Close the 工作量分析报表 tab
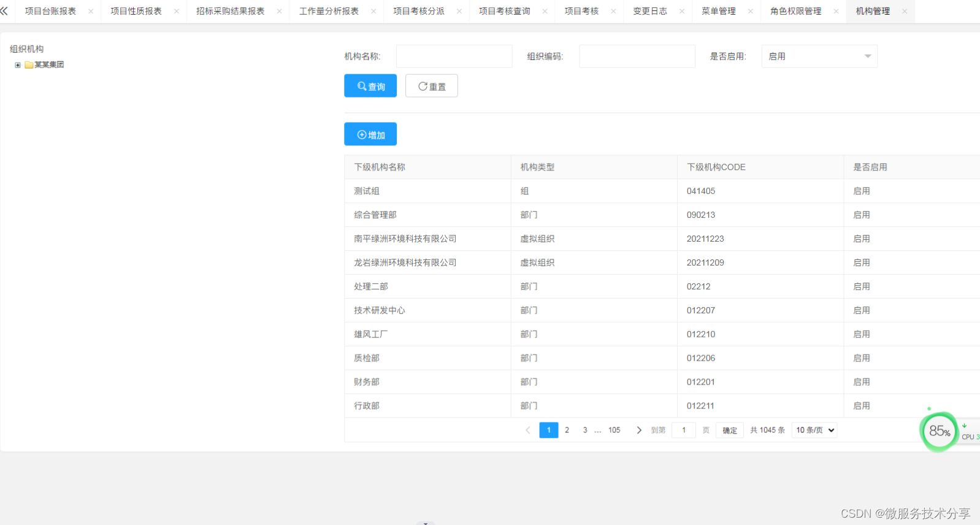The height and width of the screenshot is (525, 980). pyautogui.click(x=373, y=11)
